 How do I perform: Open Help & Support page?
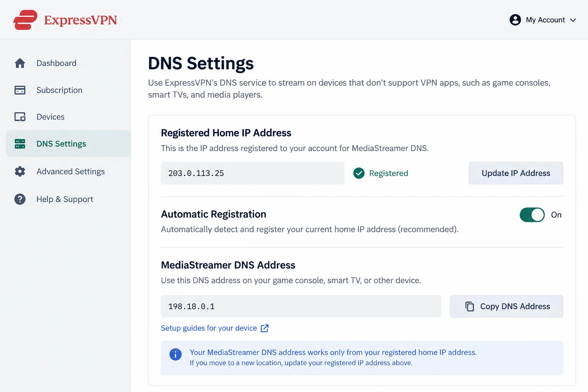click(68, 199)
